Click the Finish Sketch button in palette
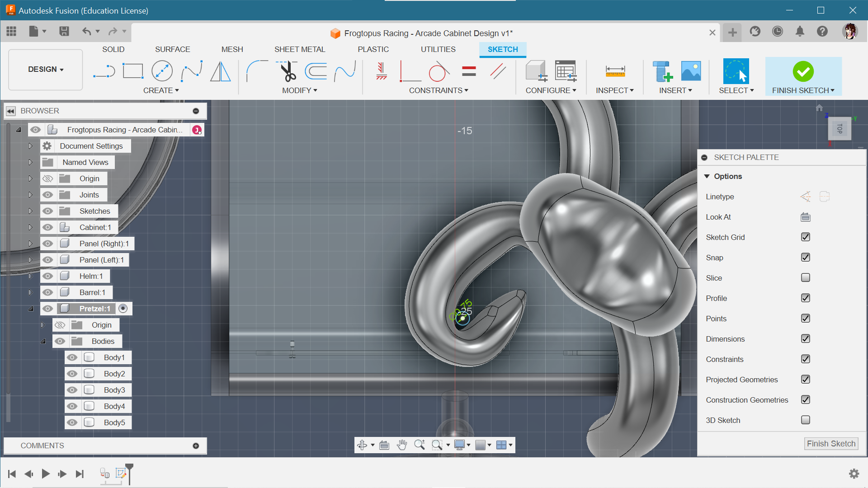 [831, 444]
